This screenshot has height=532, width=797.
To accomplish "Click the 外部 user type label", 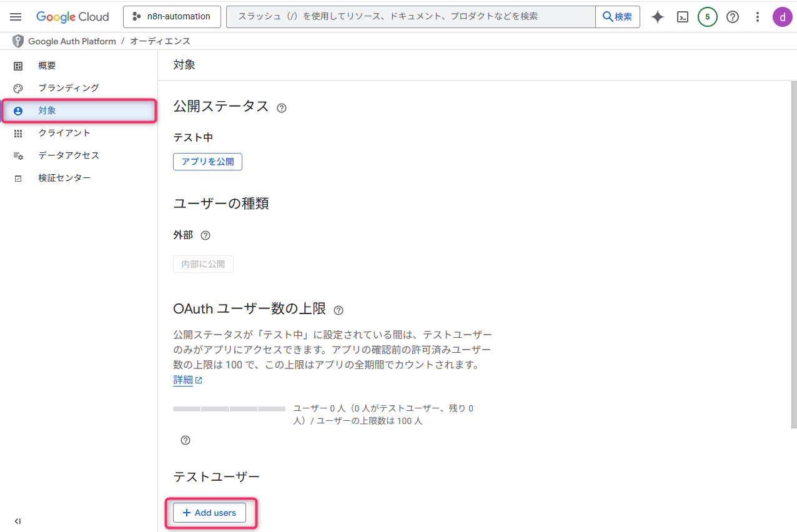I will pos(183,235).
